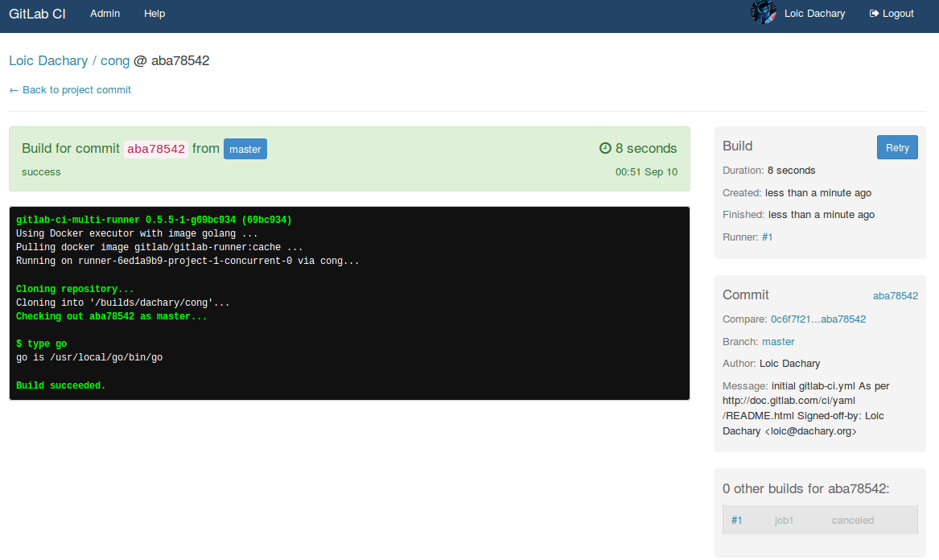
Task: Open the Admin menu
Action: (x=105, y=13)
